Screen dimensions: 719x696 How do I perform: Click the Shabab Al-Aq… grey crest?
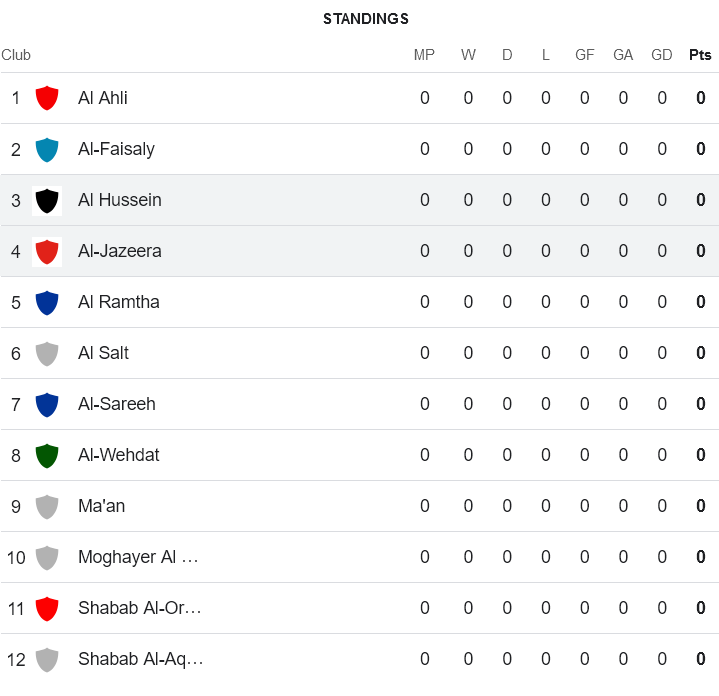(47, 659)
